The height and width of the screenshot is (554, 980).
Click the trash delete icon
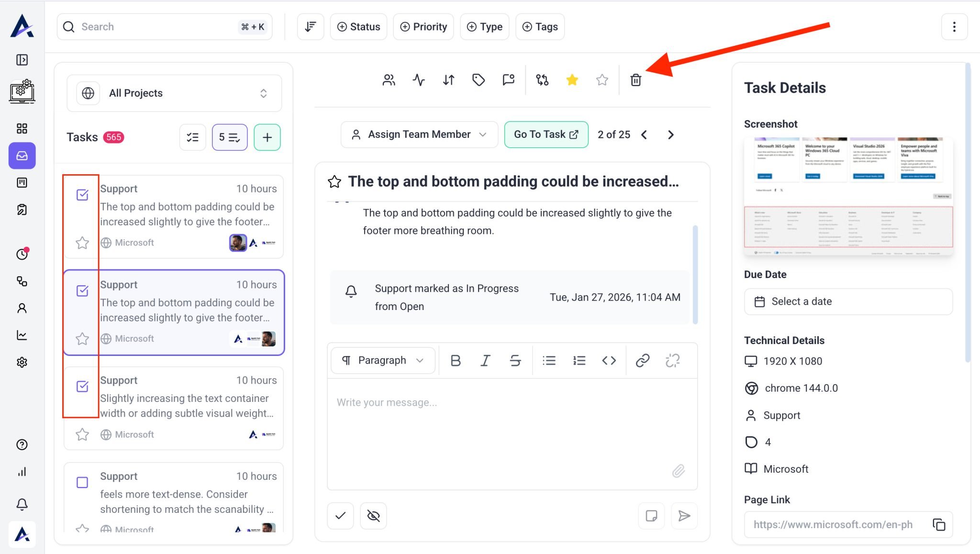pos(635,80)
